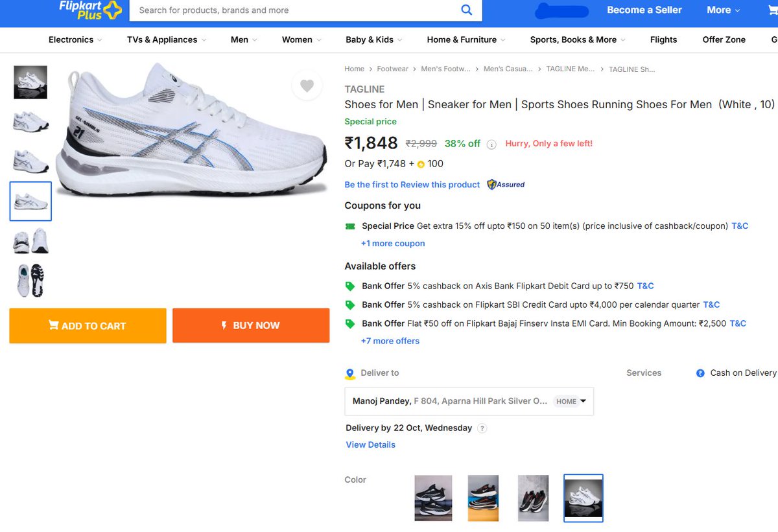Add shoe to wishlist heart icon

pyautogui.click(x=307, y=85)
